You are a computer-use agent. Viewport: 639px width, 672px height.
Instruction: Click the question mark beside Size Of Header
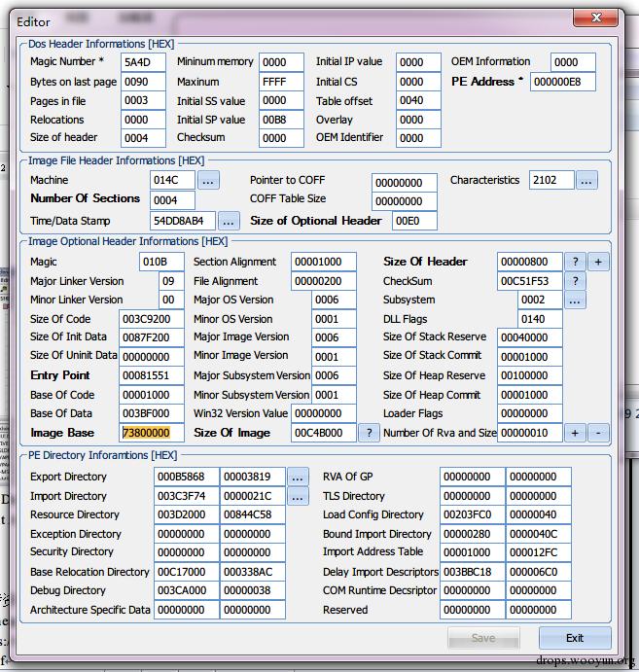pyautogui.click(x=576, y=262)
